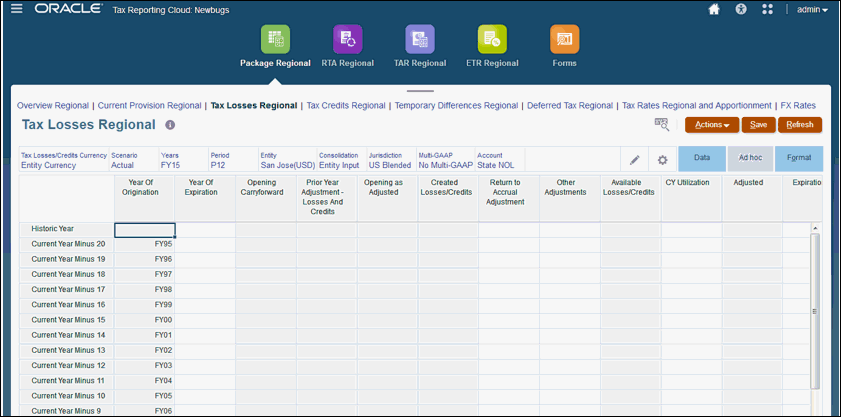This screenshot has width=841, height=417.
Task: Open the hamburger navigator menu
Action: tap(17, 9)
